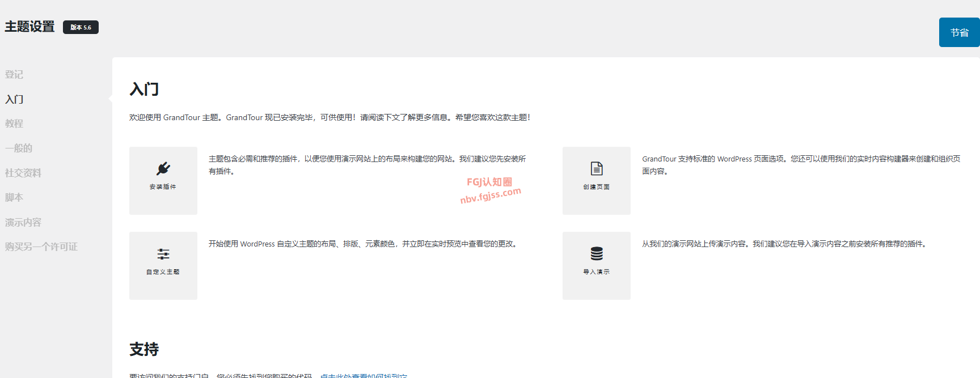
Task: Save settings with the 节省 button
Action: (x=959, y=32)
